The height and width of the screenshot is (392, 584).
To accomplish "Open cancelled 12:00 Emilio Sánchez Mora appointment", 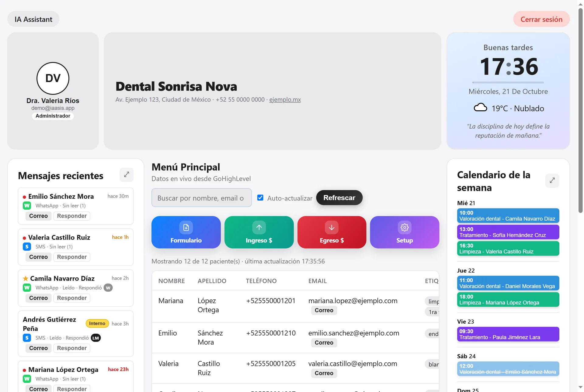I will [x=508, y=369].
